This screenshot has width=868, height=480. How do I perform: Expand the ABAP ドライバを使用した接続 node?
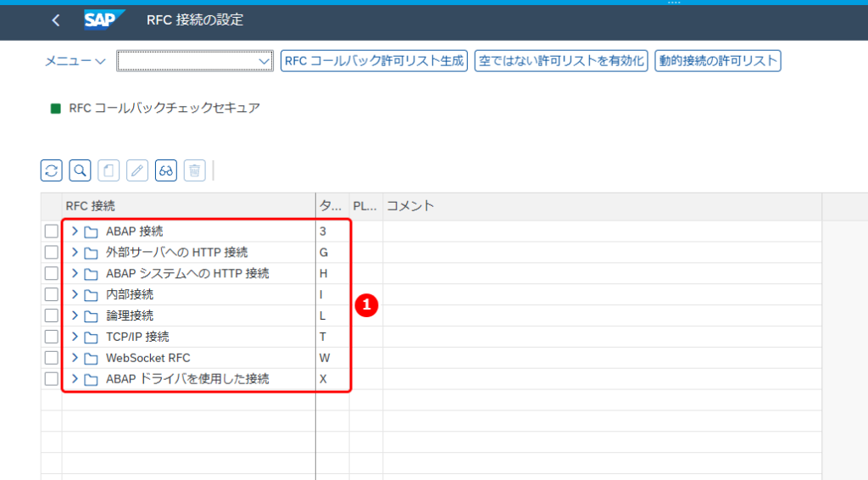click(75, 379)
